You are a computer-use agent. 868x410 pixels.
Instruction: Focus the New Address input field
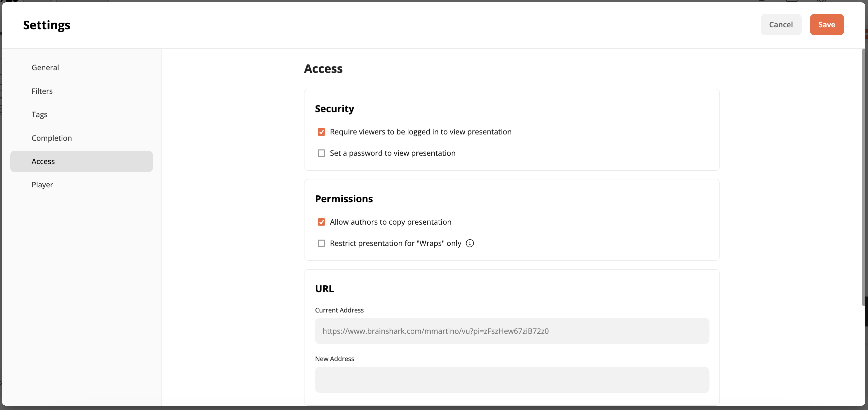[x=512, y=380]
